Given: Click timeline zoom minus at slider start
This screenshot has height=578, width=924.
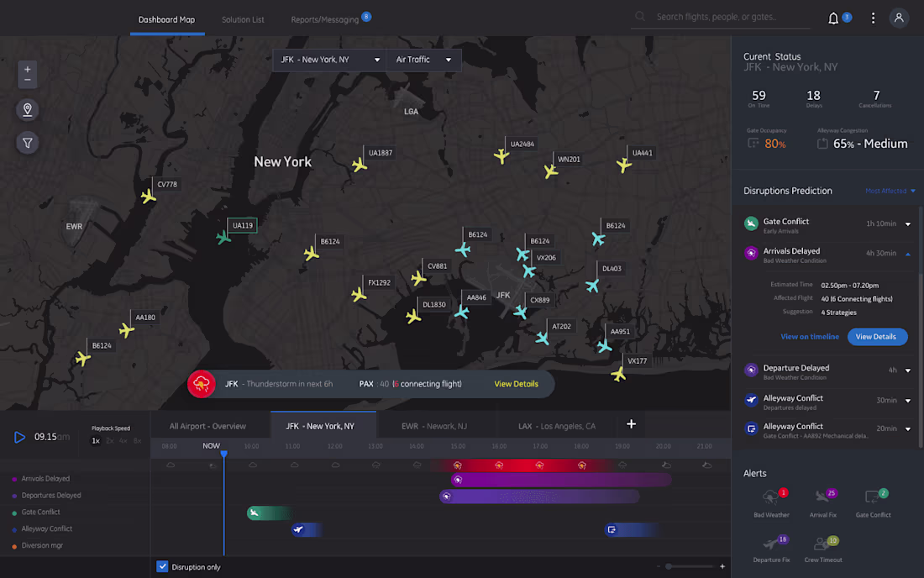Looking at the screenshot, I should 659,567.
